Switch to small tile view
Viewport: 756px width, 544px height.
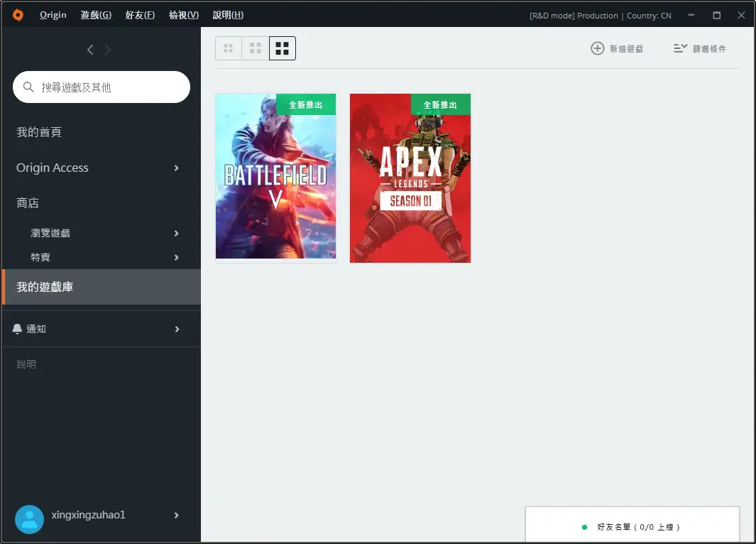[229, 48]
